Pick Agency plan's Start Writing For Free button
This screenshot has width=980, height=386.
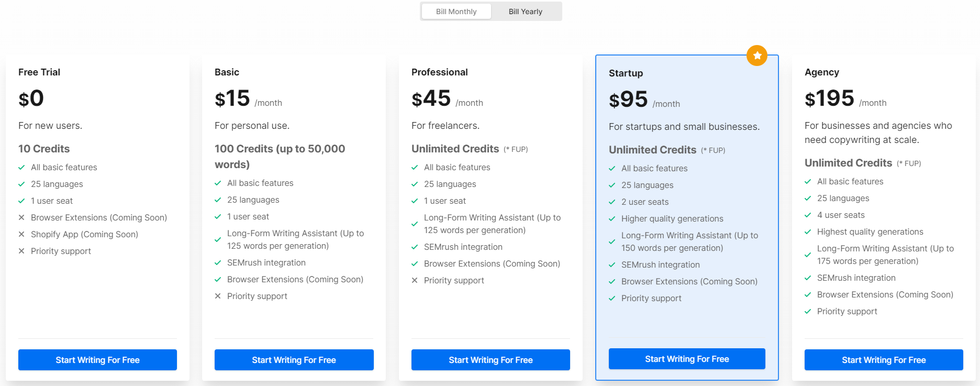(884, 360)
